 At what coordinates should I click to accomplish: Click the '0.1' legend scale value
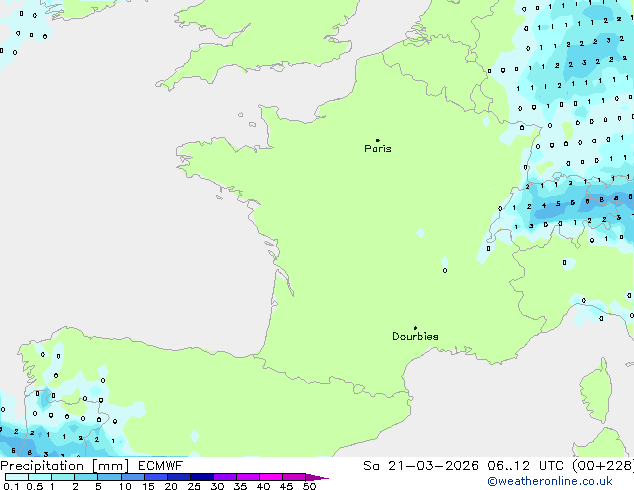click(11, 486)
